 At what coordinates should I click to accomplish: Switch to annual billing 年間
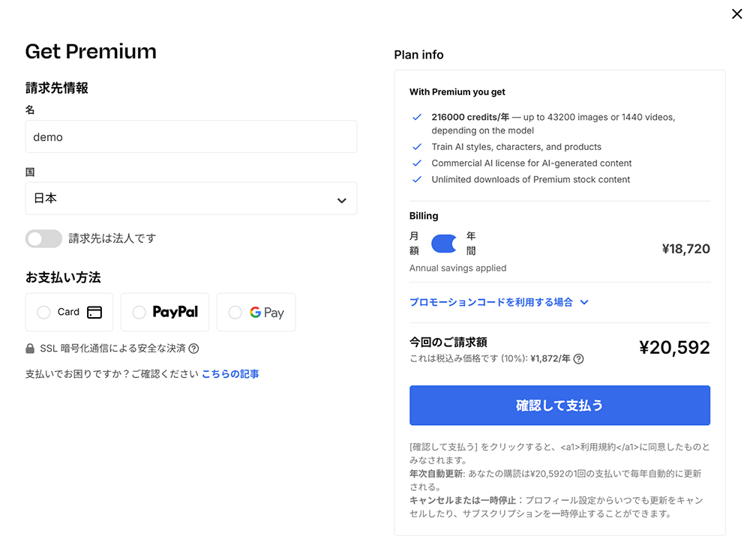[470, 241]
